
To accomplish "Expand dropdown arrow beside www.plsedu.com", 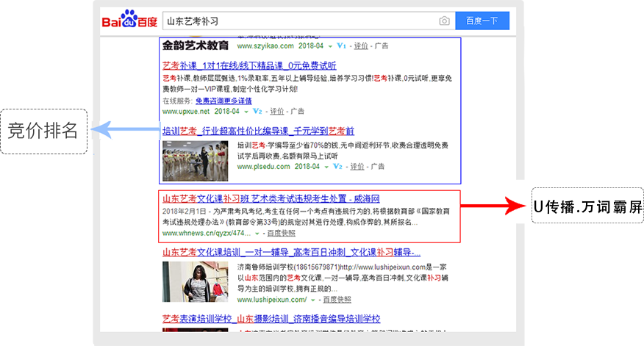I will click(x=326, y=167).
